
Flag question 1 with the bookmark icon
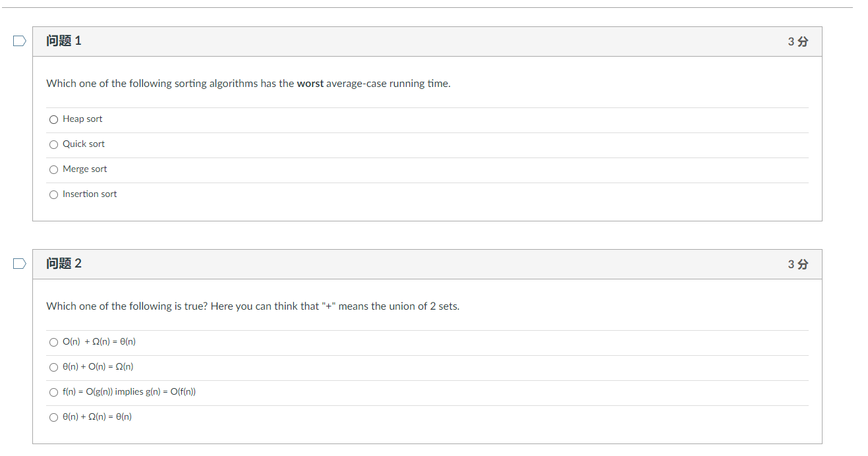pyautogui.click(x=20, y=42)
